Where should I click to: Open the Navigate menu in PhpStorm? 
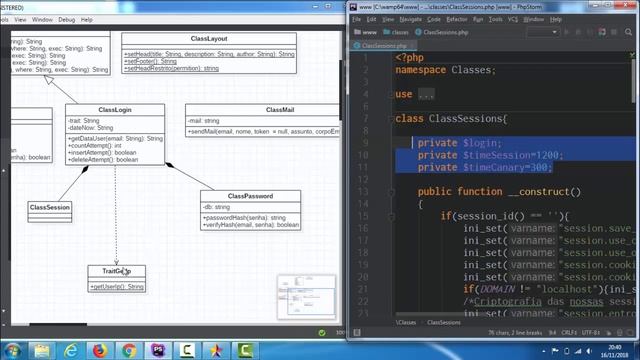[410, 19]
